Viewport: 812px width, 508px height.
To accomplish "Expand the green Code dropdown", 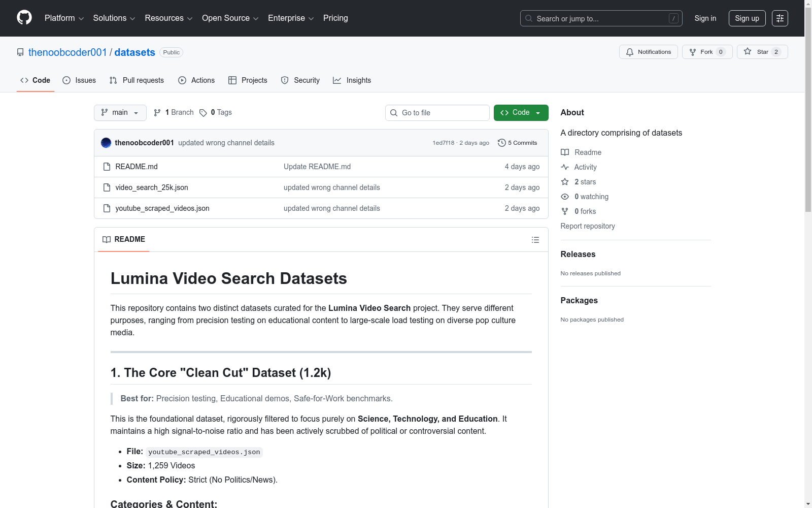I will 521,113.
